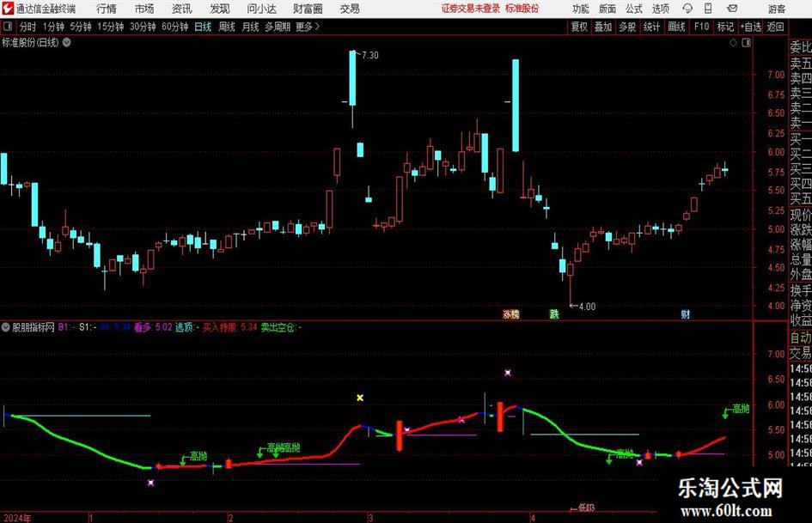The height and width of the screenshot is (523, 812).
Task: Click the 画线 drawing tool button
Action: [x=677, y=27]
